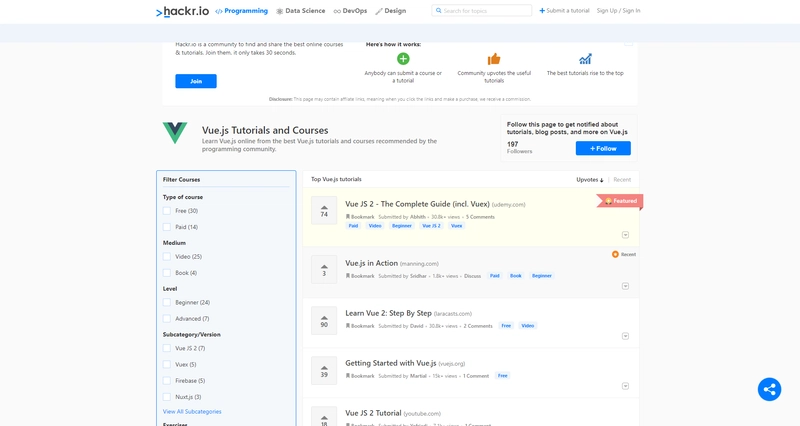Check the Video (25) medium filter
This screenshot has width=800, height=426.
point(167,257)
